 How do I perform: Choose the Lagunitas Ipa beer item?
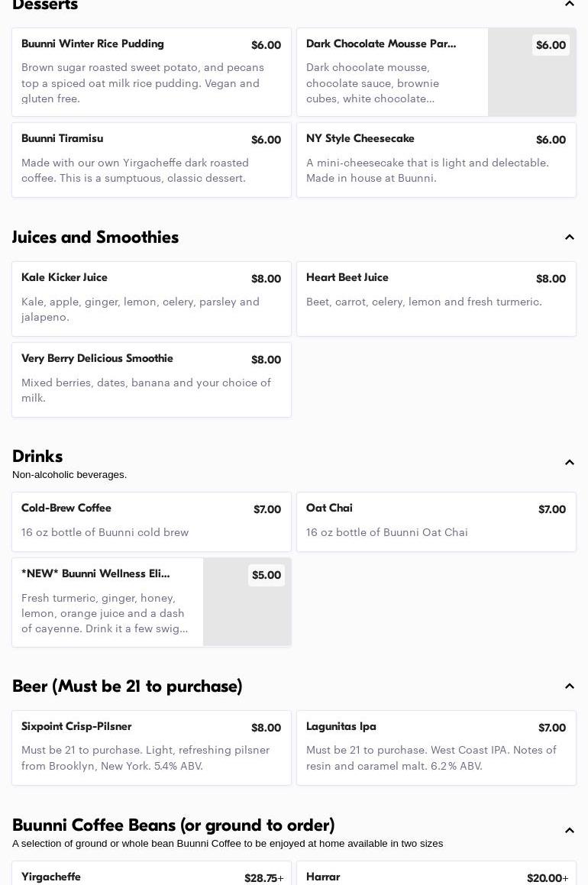pyautogui.click(x=436, y=748)
